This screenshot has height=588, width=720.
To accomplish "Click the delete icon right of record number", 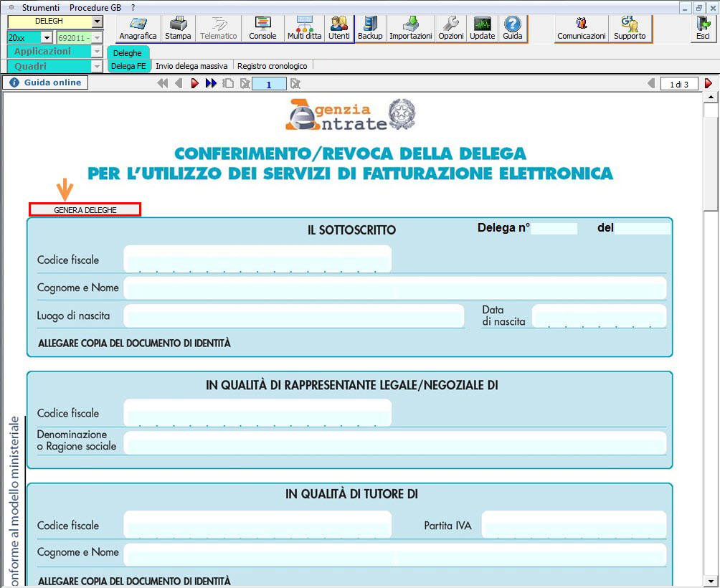I will pos(295,84).
